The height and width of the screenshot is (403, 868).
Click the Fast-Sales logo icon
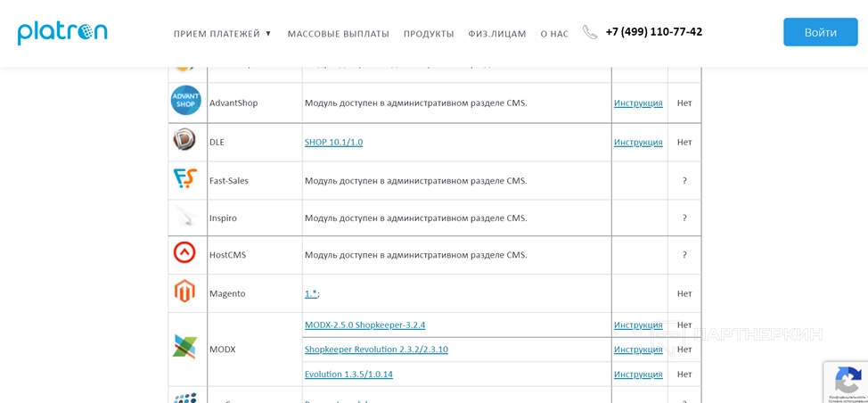184,178
